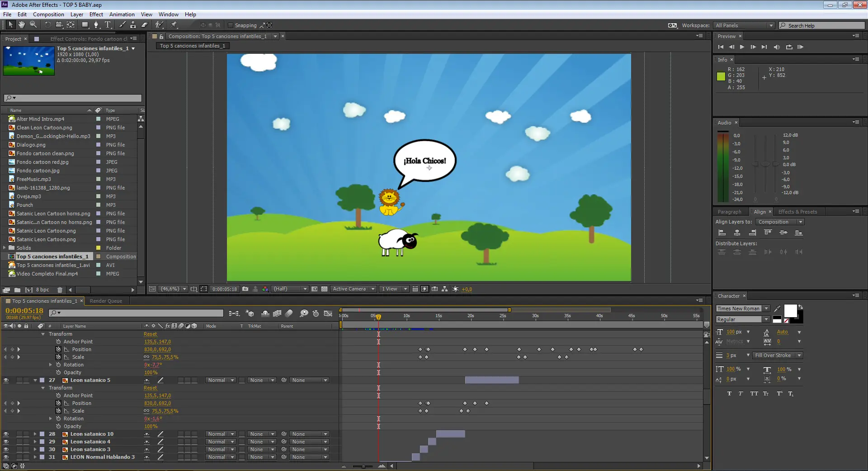Screen dimensions: 868x471
Task: Hide layer 27 Leon satanico 5
Action: pyautogui.click(x=6, y=381)
